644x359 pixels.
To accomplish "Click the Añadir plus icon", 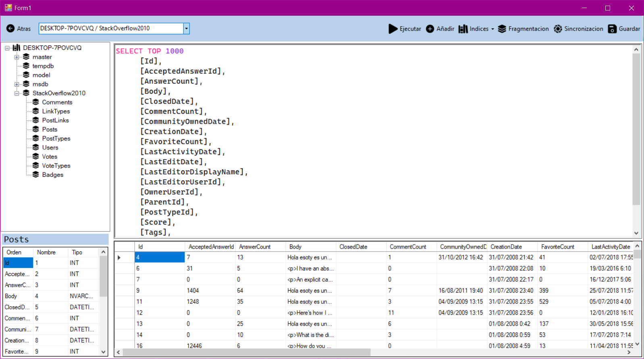I will [430, 29].
